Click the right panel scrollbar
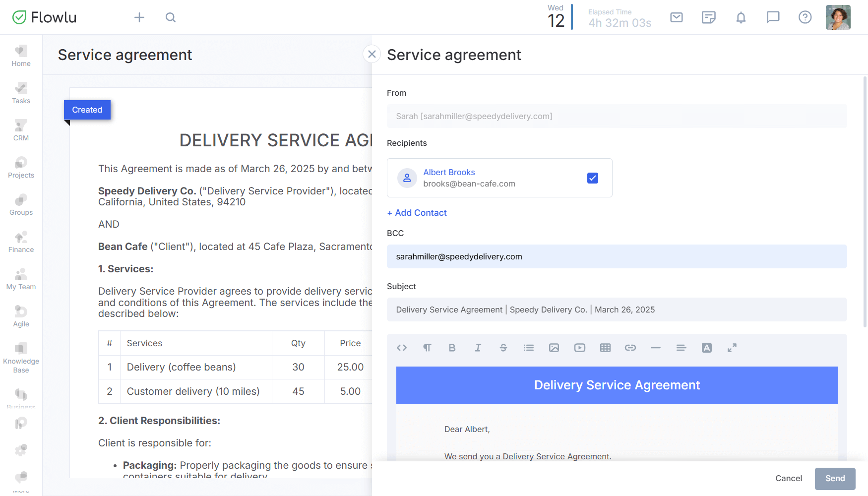This screenshot has height=496, width=868. (865, 202)
